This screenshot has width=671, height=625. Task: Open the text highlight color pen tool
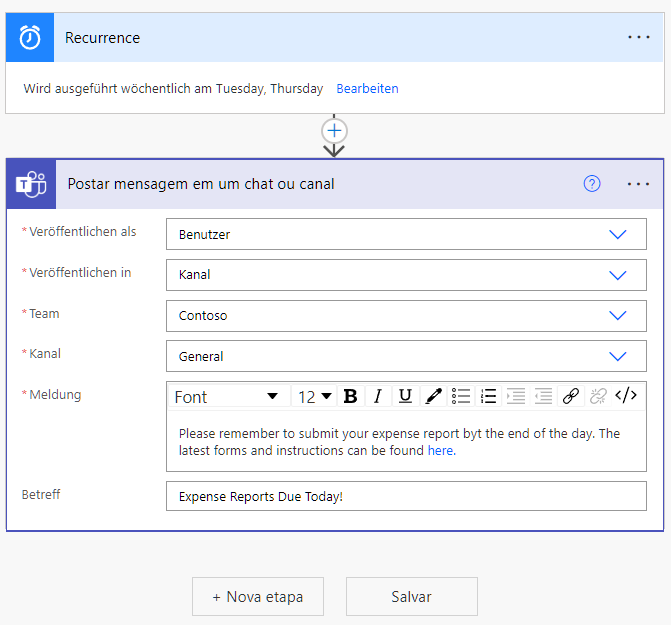433,396
